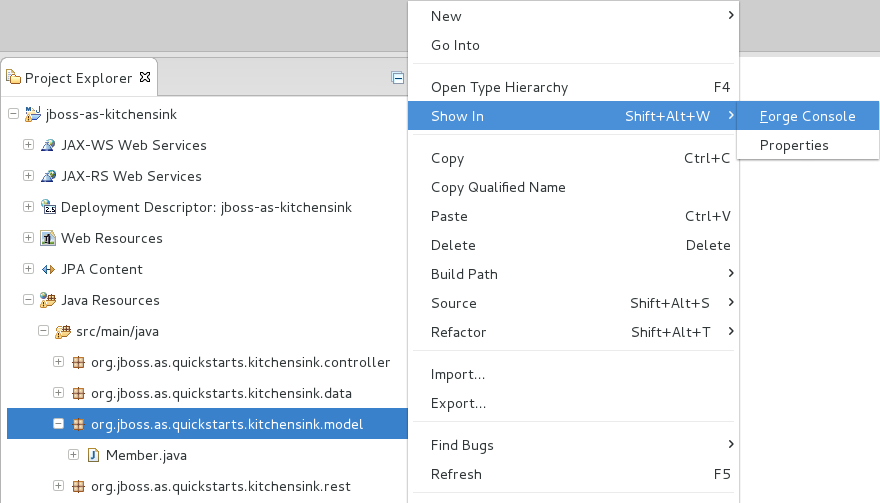Expand the kitchensink.controller package
Screen dimensions: 880x503
(58, 362)
